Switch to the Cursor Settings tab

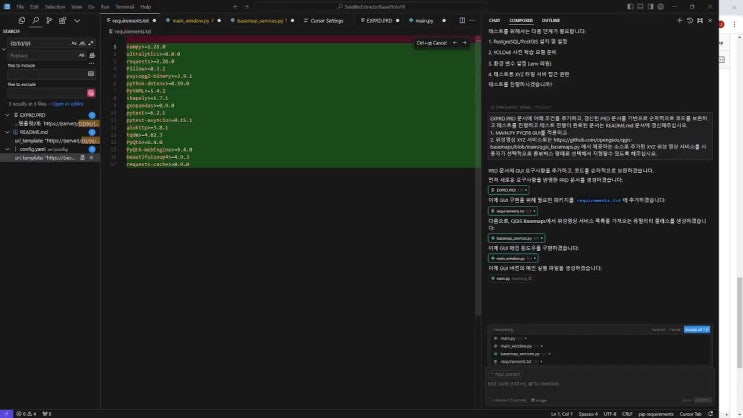326,21
